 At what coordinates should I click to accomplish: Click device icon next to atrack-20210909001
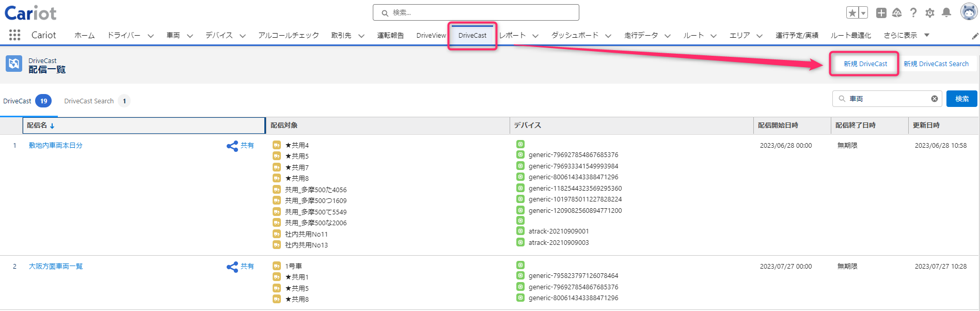point(520,231)
